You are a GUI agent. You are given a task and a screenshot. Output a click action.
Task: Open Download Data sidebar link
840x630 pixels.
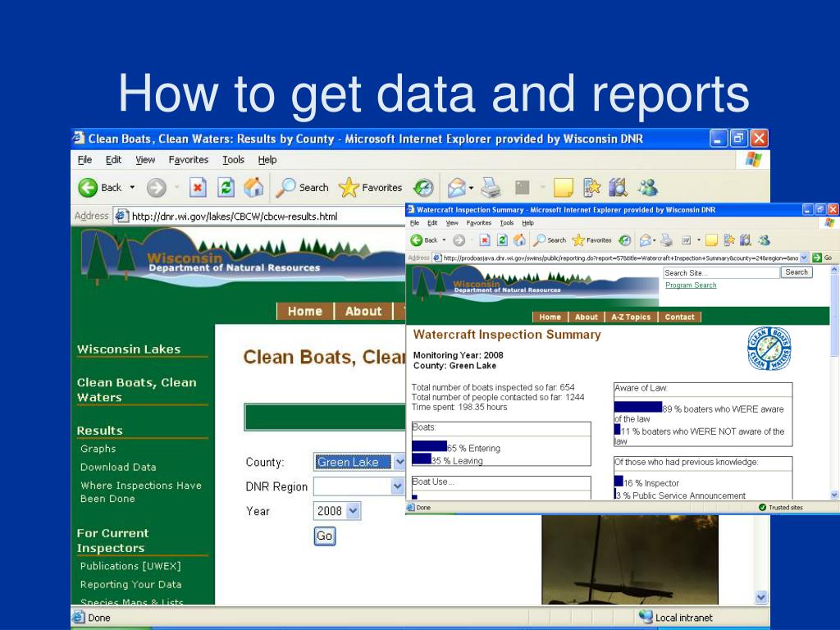point(118,467)
